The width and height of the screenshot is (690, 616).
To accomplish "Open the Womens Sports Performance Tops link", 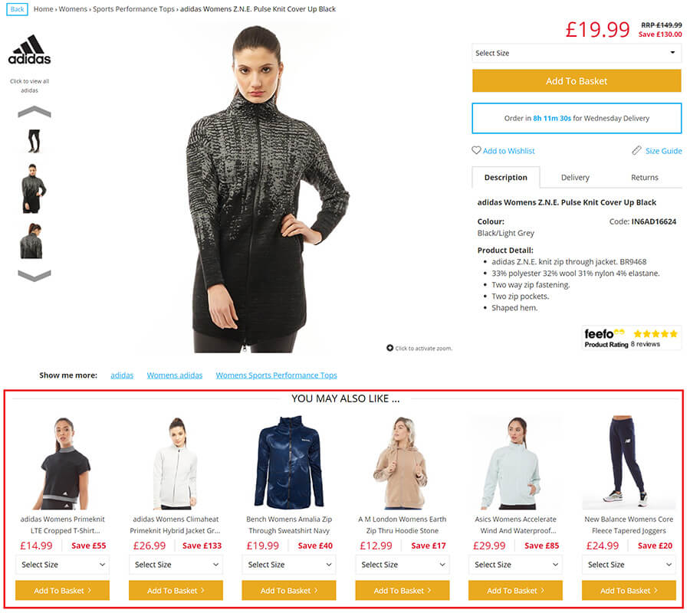I will (276, 375).
